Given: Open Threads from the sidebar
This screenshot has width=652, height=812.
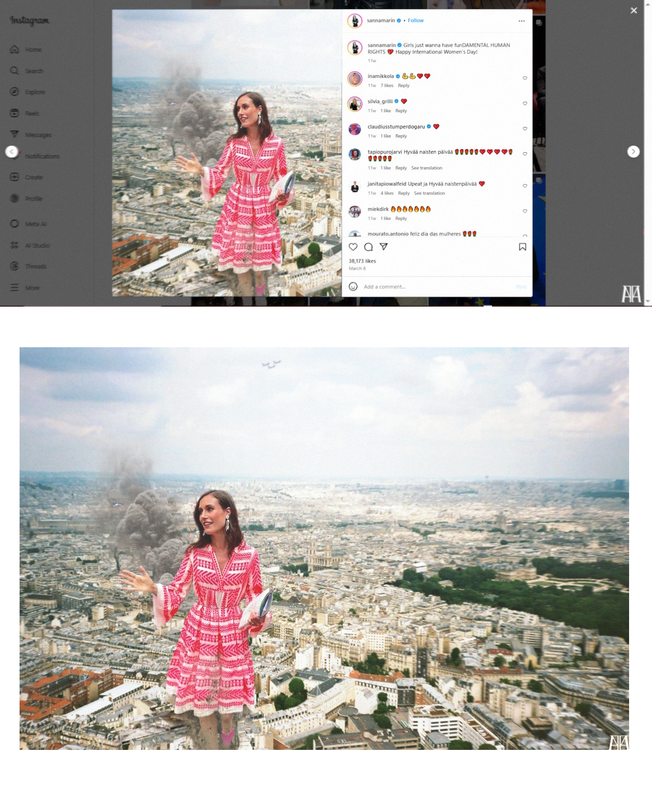Looking at the screenshot, I should pos(29,267).
